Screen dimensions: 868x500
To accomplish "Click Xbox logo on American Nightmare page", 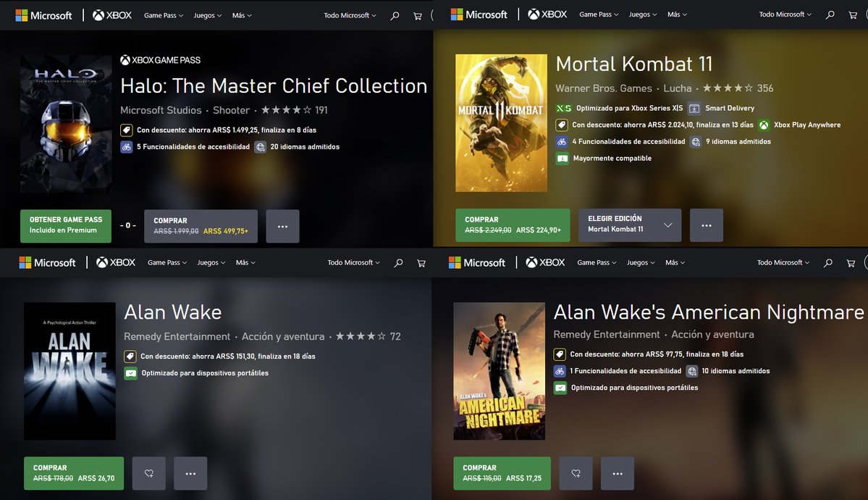I will (545, 263).
